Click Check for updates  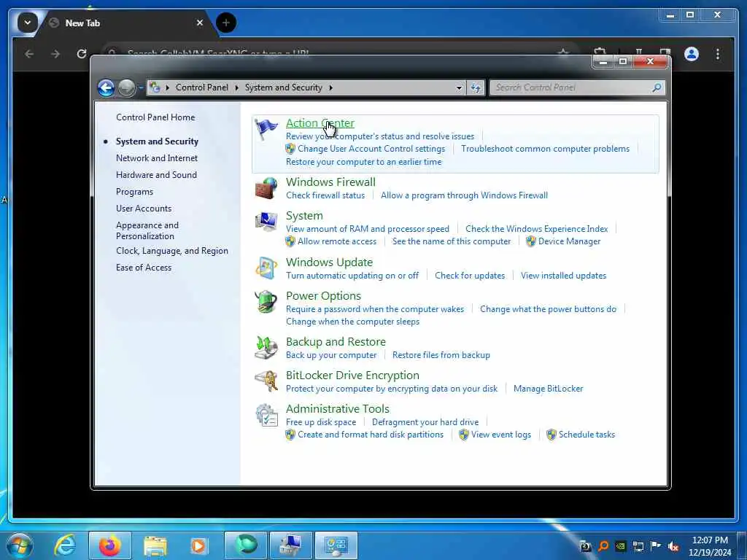(x=470, y=276)
